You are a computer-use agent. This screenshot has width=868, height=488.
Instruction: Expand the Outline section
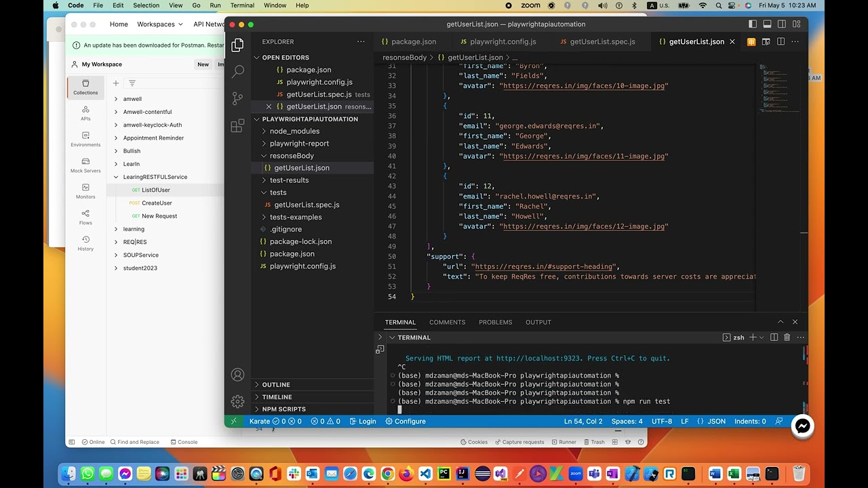(x=276, y=385)
